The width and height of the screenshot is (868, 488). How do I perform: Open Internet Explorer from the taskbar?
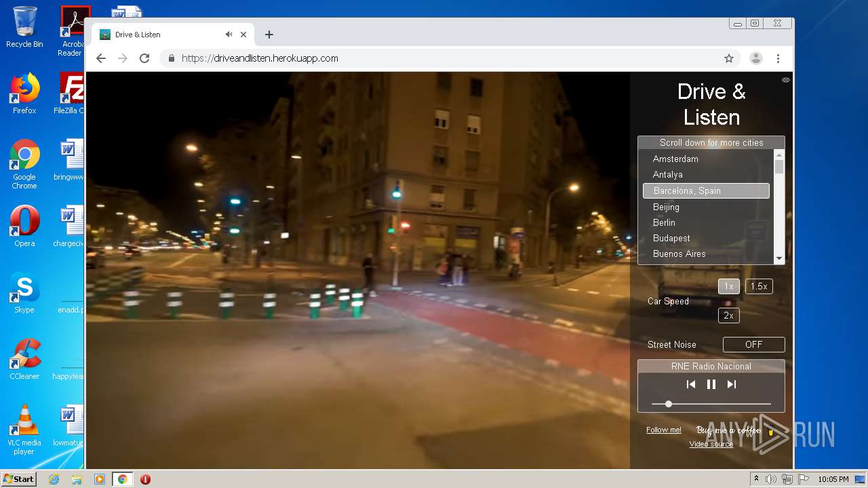[54, 479]
